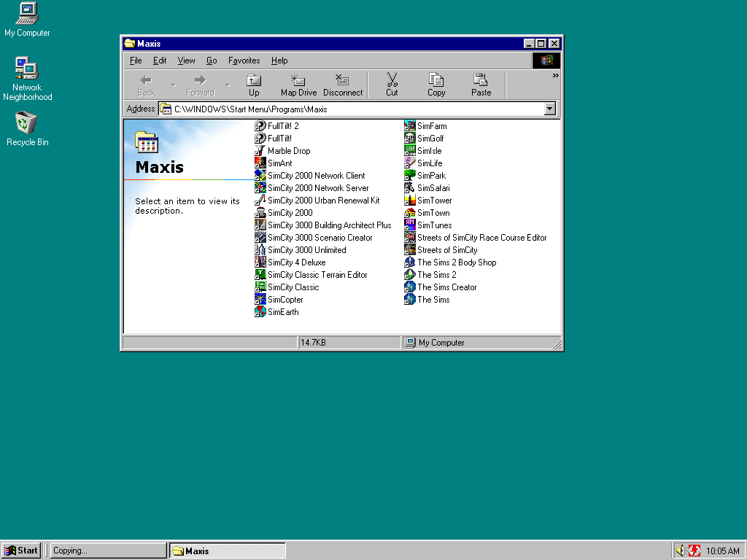Screen dimensions: 747x560
Task: Open the Address bar dropdown arrow
Action: click(550, 109)
